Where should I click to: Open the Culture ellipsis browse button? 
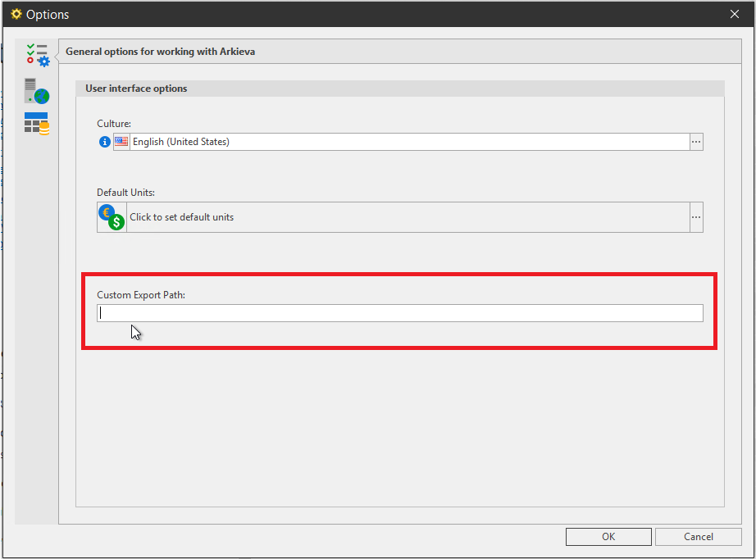696,142
